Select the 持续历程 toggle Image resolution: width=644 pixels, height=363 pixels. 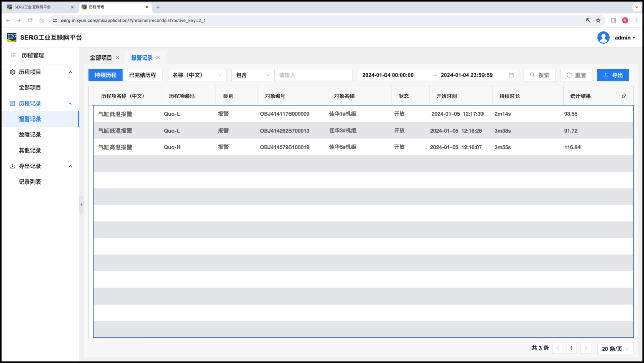click(x=106, y=75)
